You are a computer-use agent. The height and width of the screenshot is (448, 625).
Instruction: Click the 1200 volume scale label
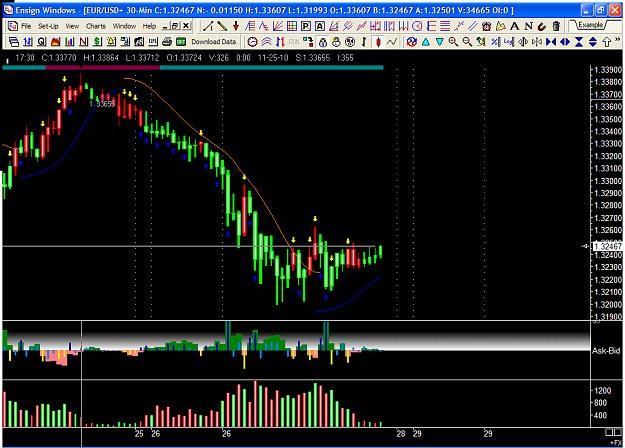(x=603, y=390)
